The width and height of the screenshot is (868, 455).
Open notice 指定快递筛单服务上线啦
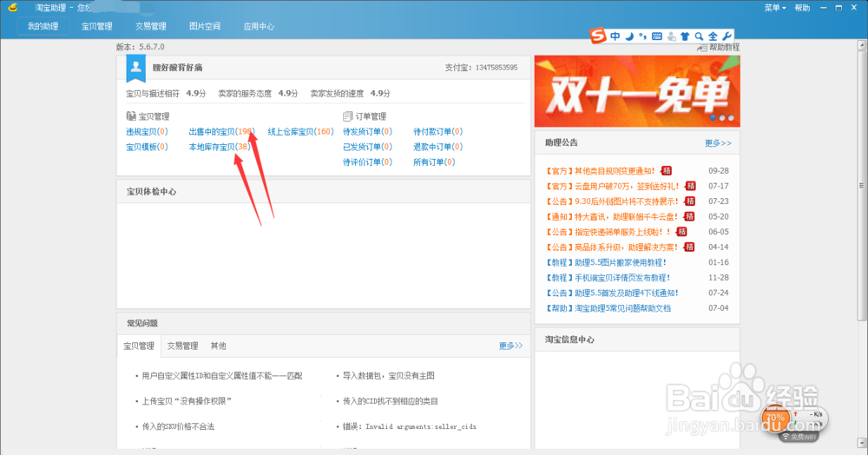click(x=608, y=232)
